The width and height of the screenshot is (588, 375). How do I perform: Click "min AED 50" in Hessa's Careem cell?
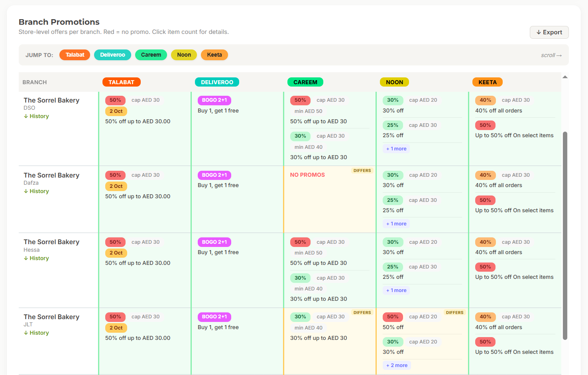point(308,253)
